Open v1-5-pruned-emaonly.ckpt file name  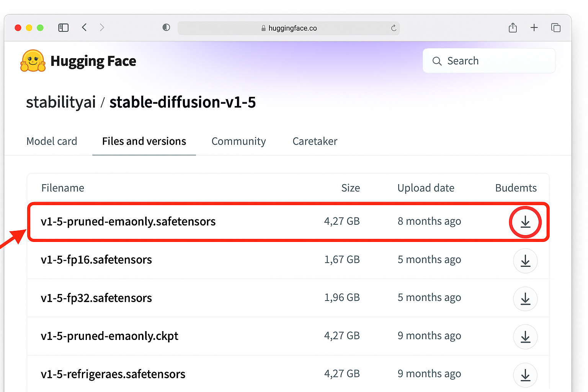pyautogui.click(x=109, y=336)
